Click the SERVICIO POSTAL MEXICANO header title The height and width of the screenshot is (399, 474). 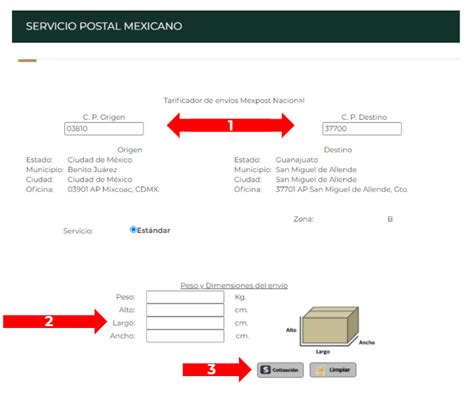[x=104, y=26]
